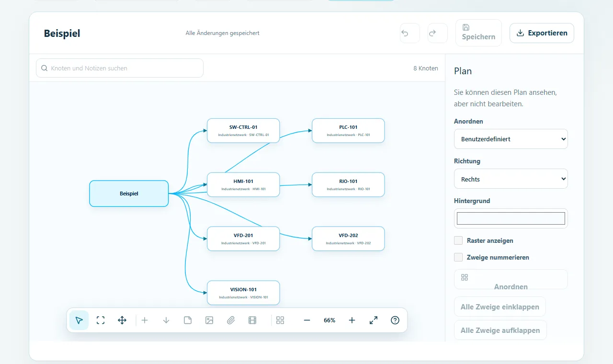Attach a file with the paperclip icon

pos(231,320)
